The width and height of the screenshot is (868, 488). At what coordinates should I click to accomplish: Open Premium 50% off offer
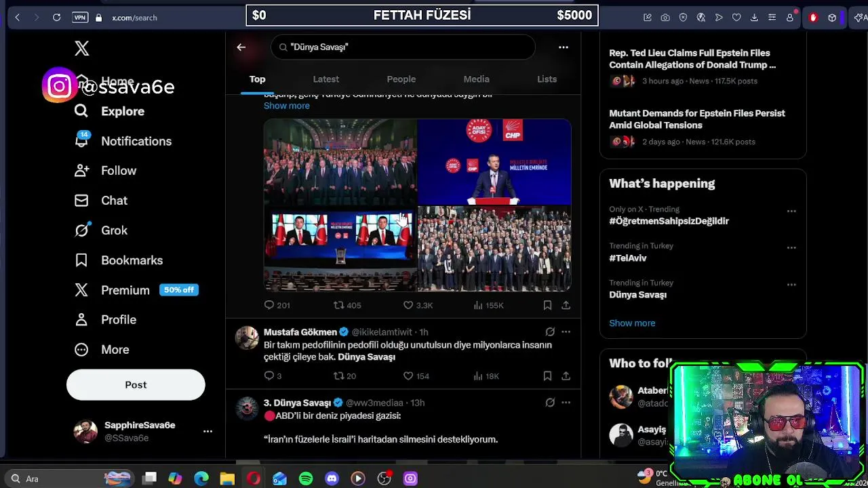[136, 290]
